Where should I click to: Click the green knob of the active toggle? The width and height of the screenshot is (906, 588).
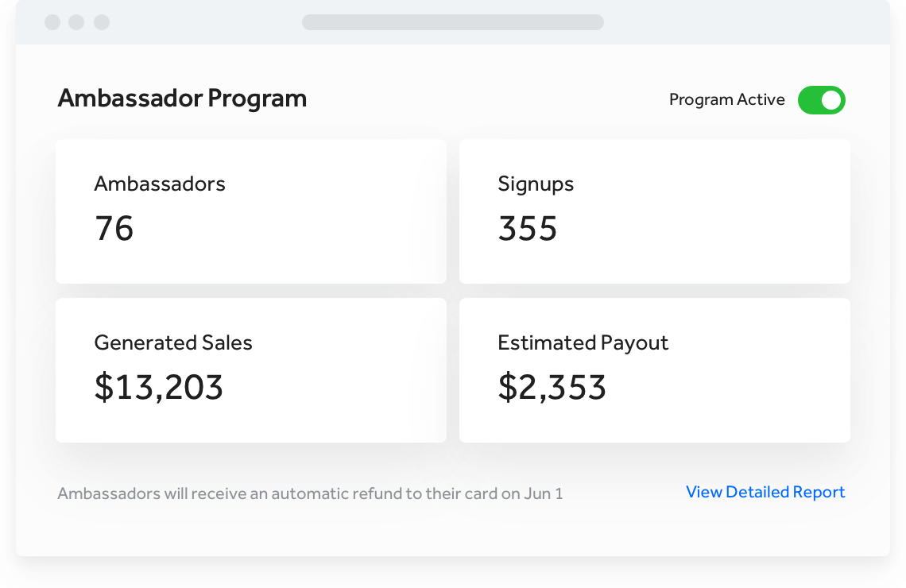(x=831, y=100)
